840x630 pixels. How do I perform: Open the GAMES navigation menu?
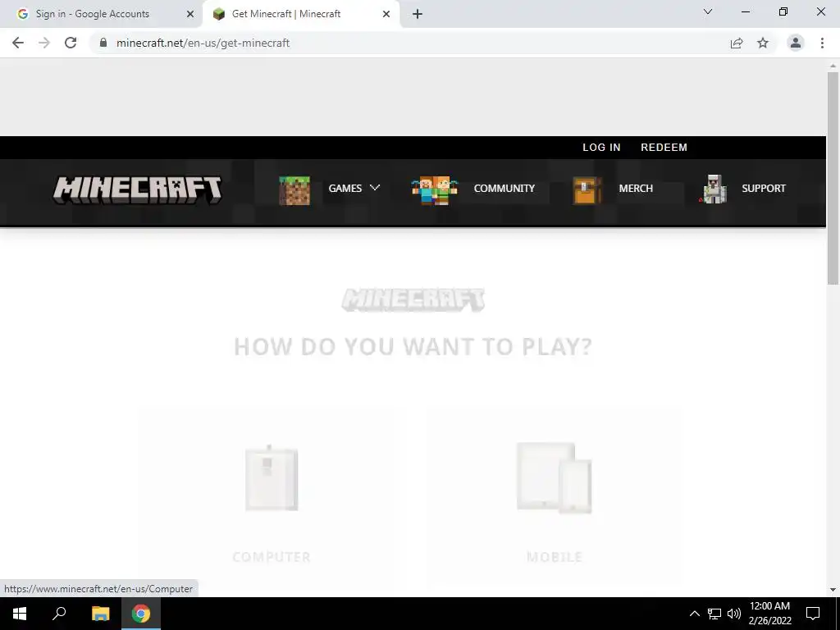(345, 188)
